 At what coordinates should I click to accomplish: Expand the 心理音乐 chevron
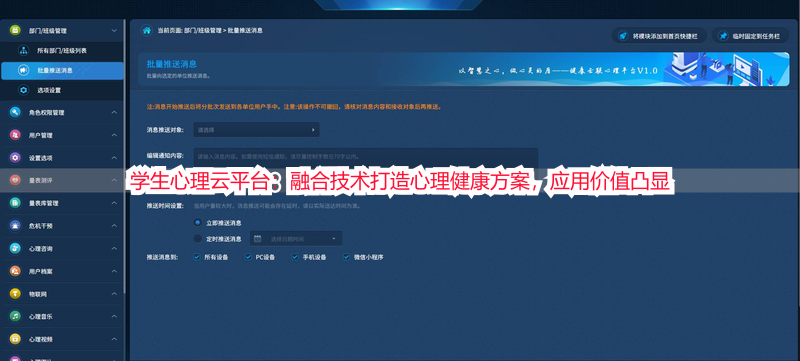click(114, 316)
